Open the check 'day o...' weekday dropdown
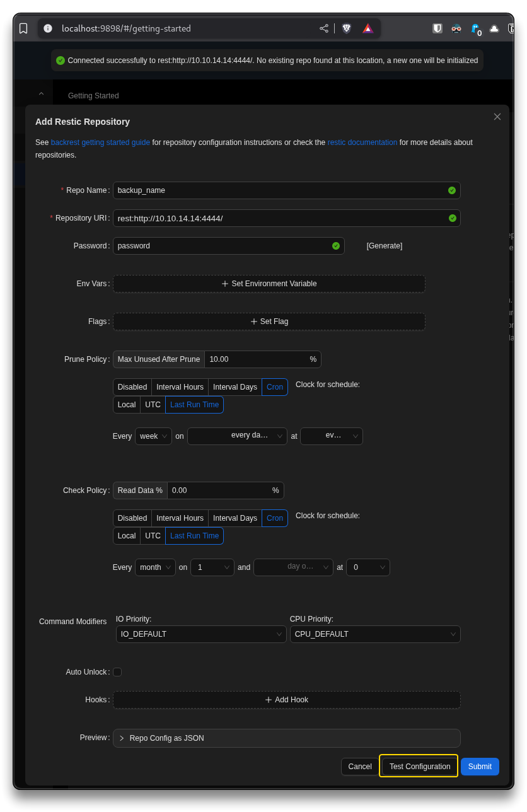527x812 pixels. click(x=293, y=567)
